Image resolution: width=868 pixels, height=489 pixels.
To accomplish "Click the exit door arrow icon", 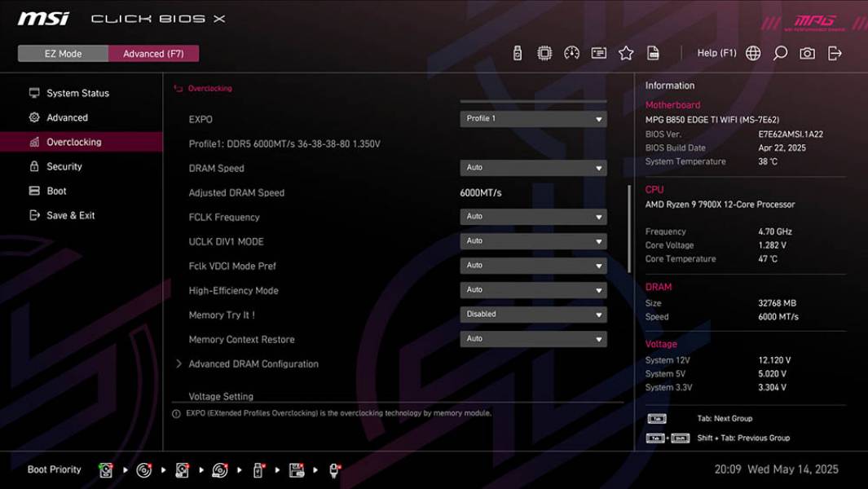I will 835,53.
